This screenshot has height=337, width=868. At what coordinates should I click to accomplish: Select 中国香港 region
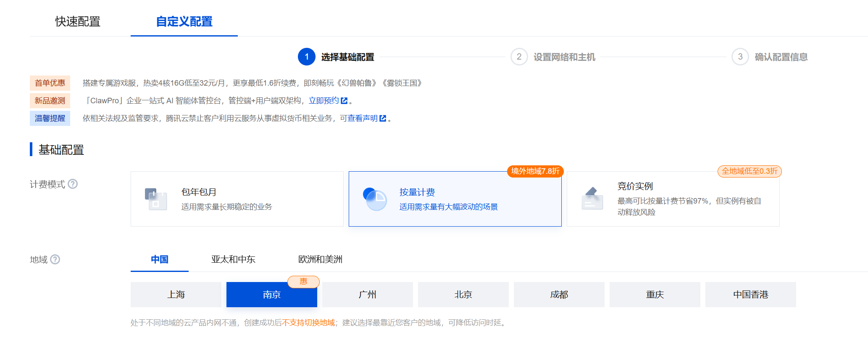click(751, 295)
